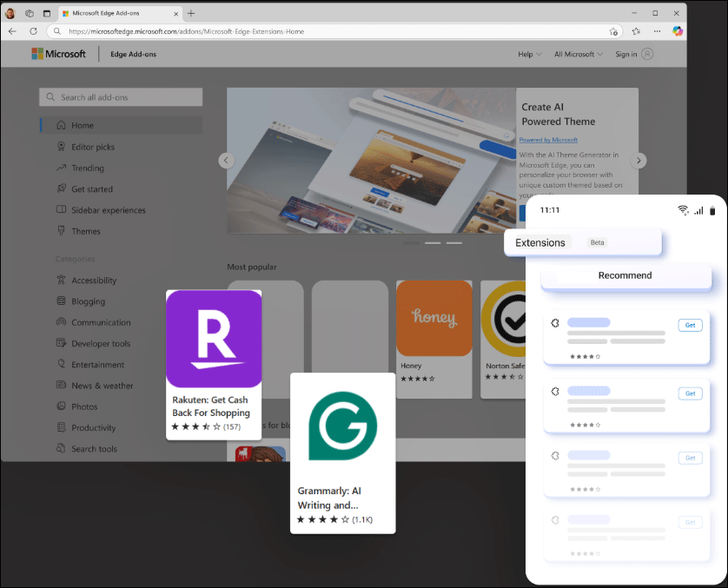Click the second phone card puzzle icon
This screenshot has height=588, width=728.
point(555,392)
